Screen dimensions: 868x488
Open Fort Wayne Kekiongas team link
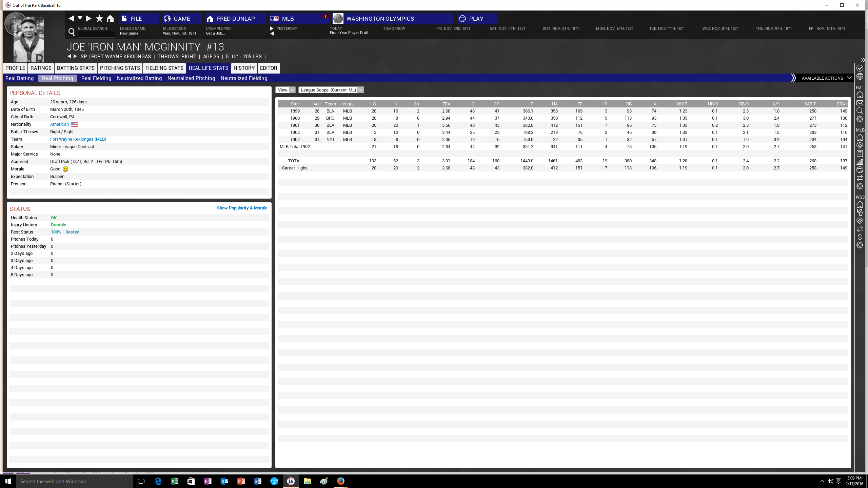click(x=78, y=139)
